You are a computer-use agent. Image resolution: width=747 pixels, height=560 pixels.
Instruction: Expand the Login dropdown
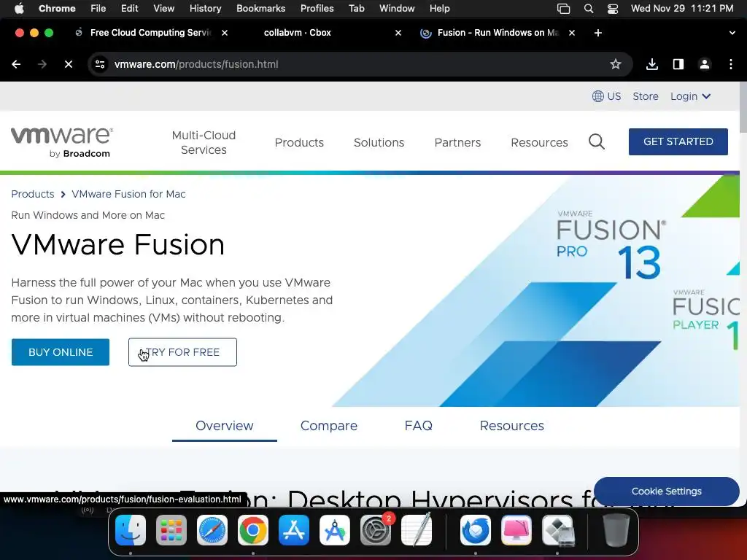690,96
